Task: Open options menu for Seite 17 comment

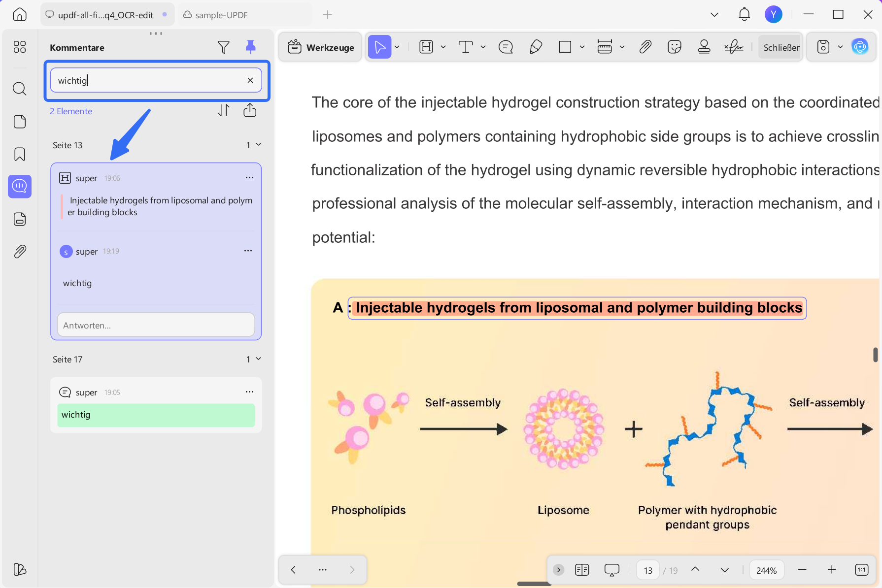Action: (x=249, y=392)
